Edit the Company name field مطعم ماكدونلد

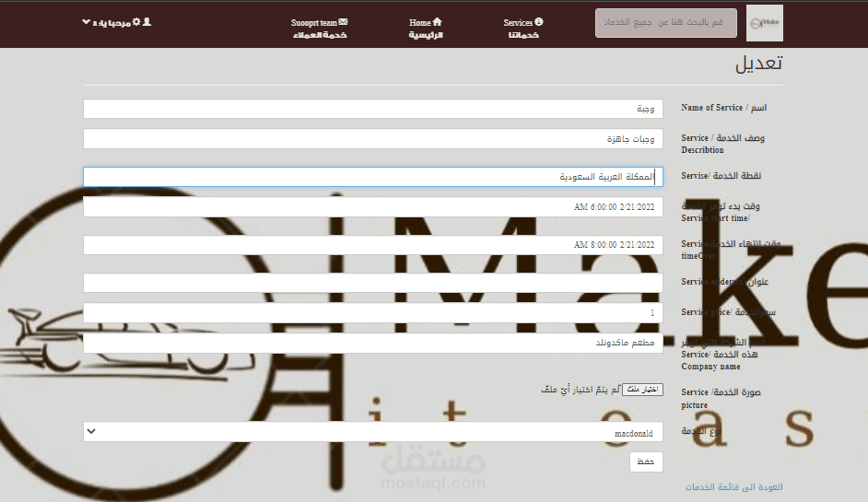373,343
